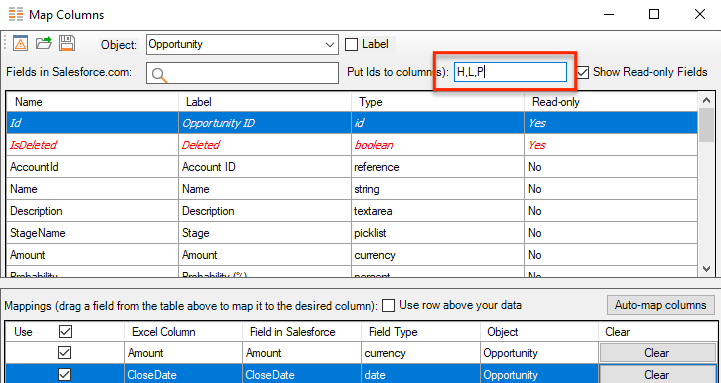This screenshot has width=721, height=383.
Task: Click the Fields in Salesforce.com search box
Action: click(x=242, y=73)
